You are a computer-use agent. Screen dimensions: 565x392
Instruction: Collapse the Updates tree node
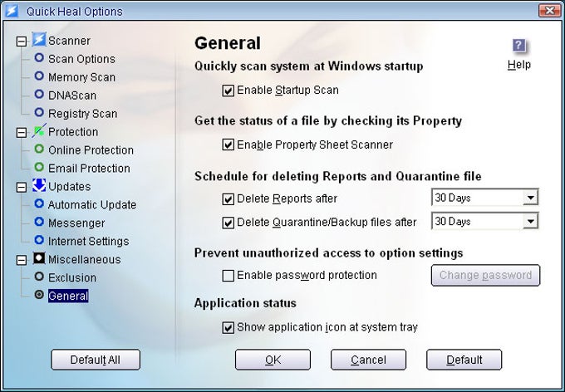click(22, 187)
